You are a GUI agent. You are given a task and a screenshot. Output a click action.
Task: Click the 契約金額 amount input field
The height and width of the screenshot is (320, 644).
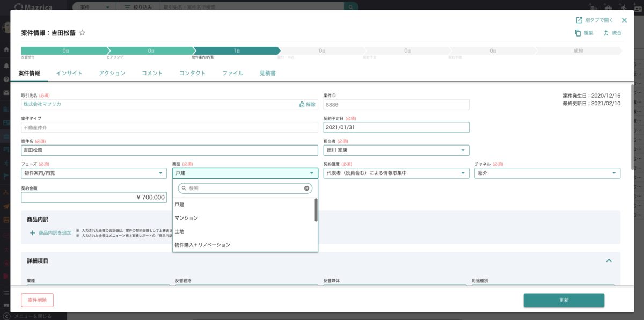(94, 198)
